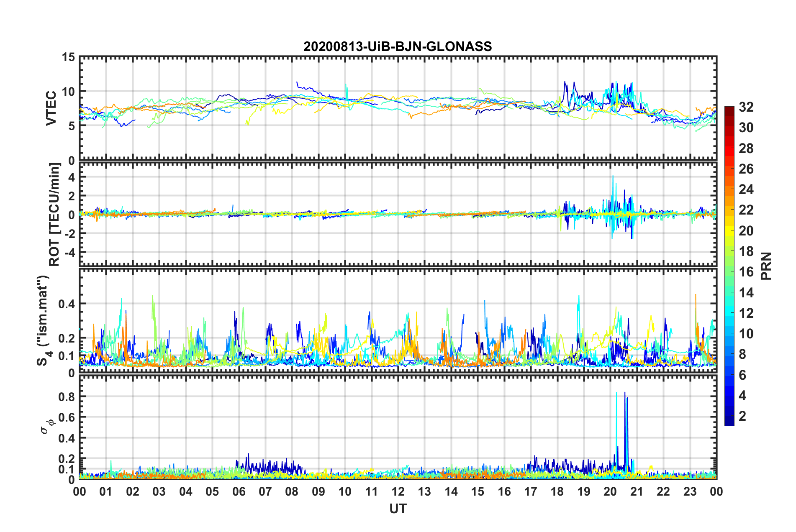Screen dimensions: 796x532
Task: Click inside the VTEC plot panel
Action: point(398,108)
